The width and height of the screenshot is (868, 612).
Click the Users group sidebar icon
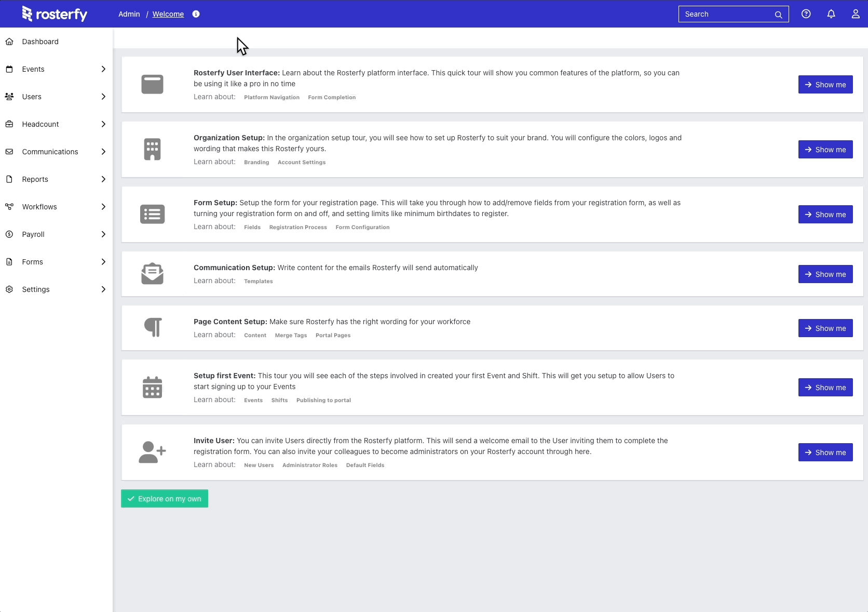(9, 97)
